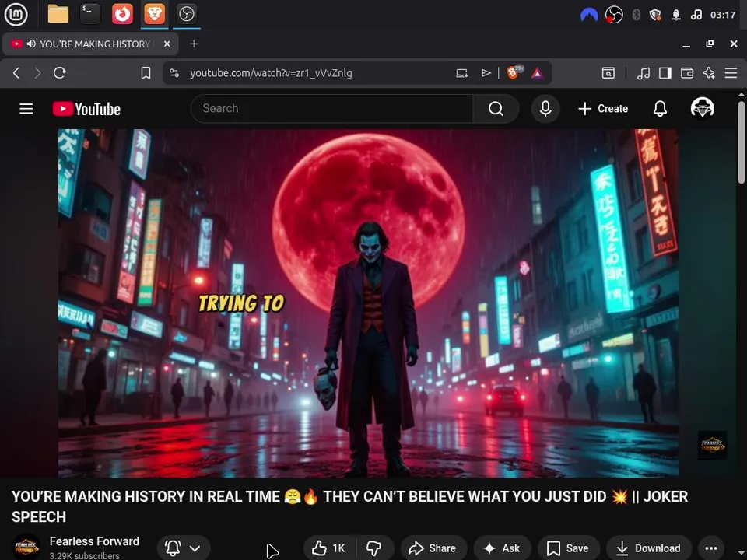Open account avatar menu

702,108
